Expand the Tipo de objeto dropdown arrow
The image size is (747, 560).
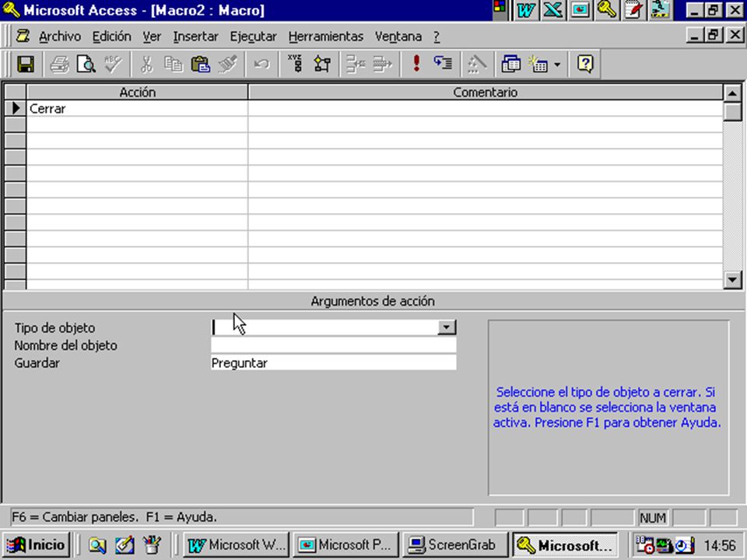pos(447,327)
